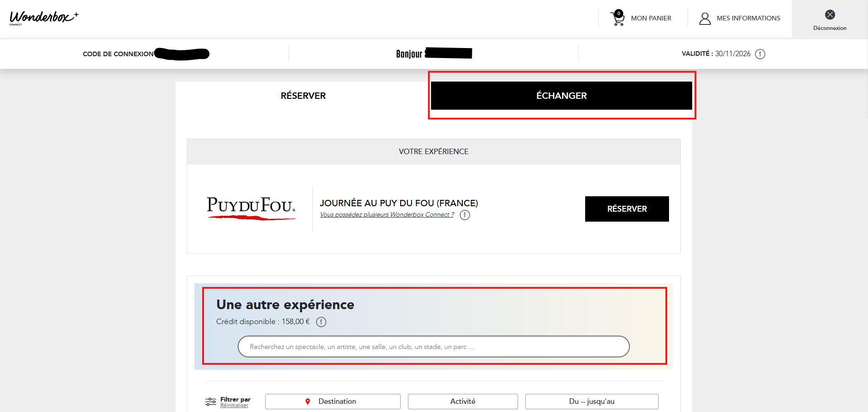Select the 'VOTRE EXPÉRIENCE' header text
This screenshot has width=868, height=412.
click(434, 151)
